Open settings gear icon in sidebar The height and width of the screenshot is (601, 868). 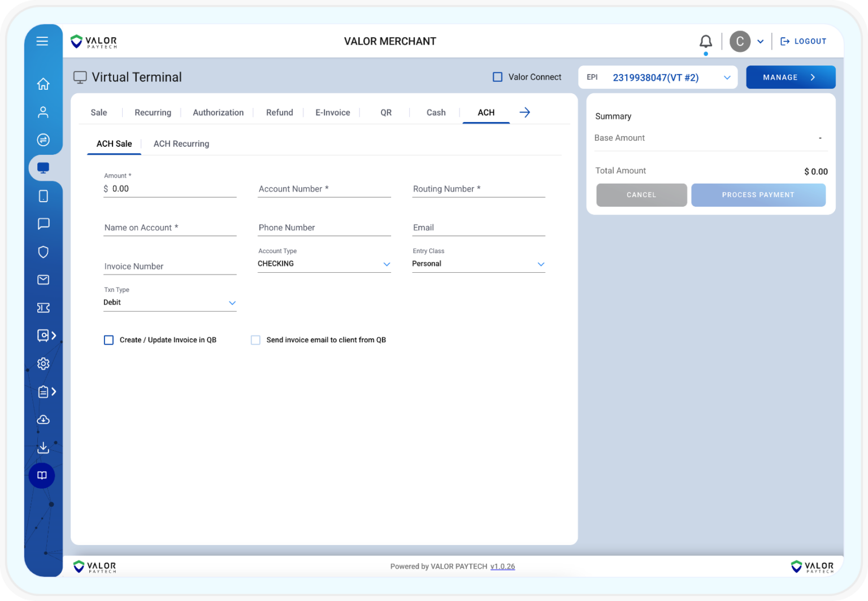(x=43, y=364)
